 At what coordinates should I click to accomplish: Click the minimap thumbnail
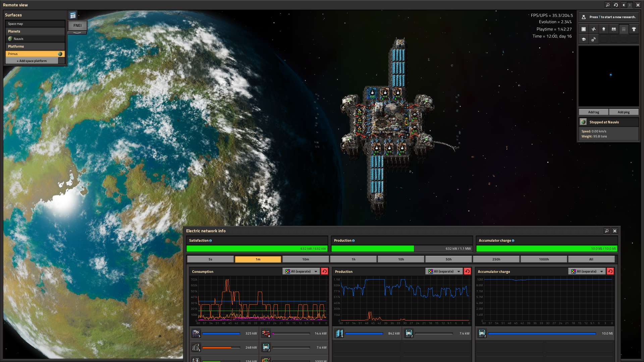coord(609,76)
